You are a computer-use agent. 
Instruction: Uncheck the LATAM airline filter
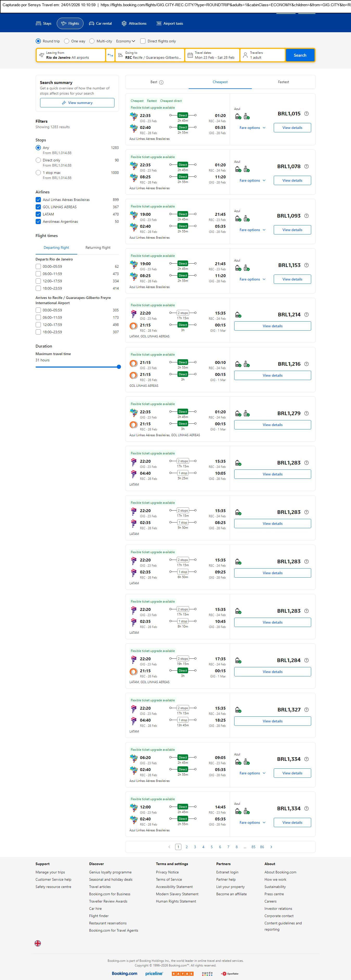[38, 214]
